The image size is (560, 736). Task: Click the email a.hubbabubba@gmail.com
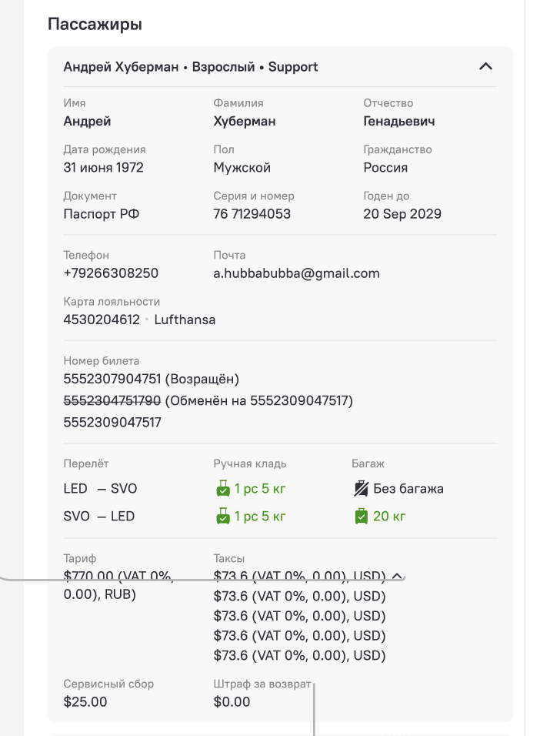[x=296, y=273]
